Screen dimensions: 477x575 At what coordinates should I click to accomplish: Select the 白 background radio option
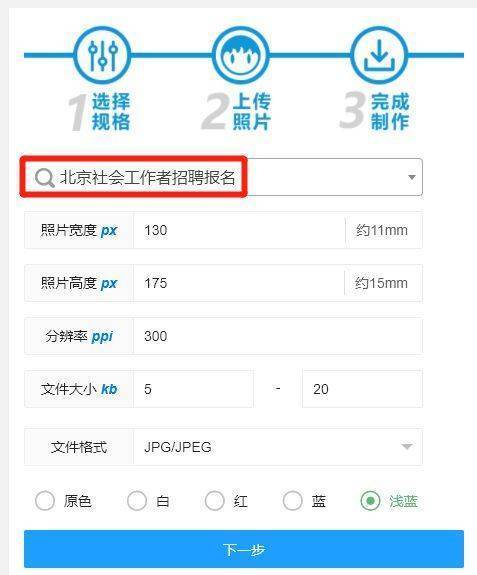pos(137,501)
